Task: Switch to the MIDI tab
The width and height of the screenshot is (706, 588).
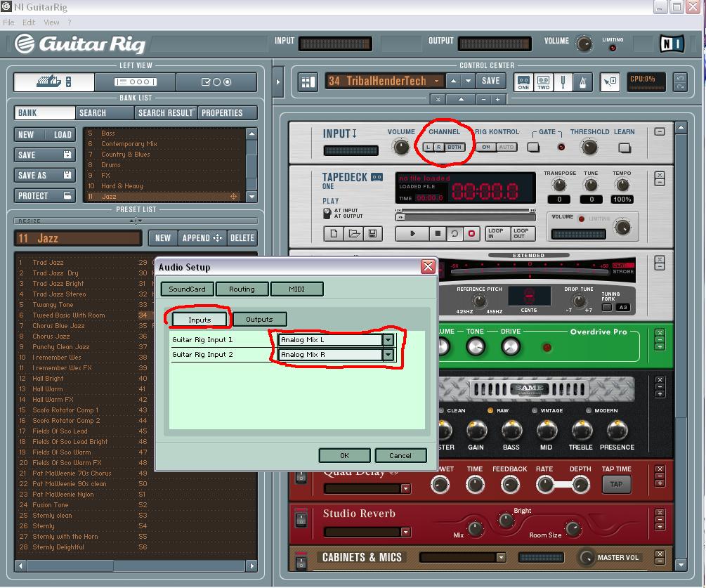Action: pyautogui.click(x=296, y=289)
